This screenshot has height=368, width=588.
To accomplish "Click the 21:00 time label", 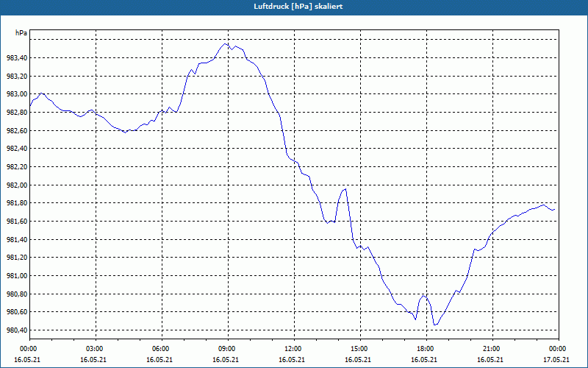I will pos(492,349).
